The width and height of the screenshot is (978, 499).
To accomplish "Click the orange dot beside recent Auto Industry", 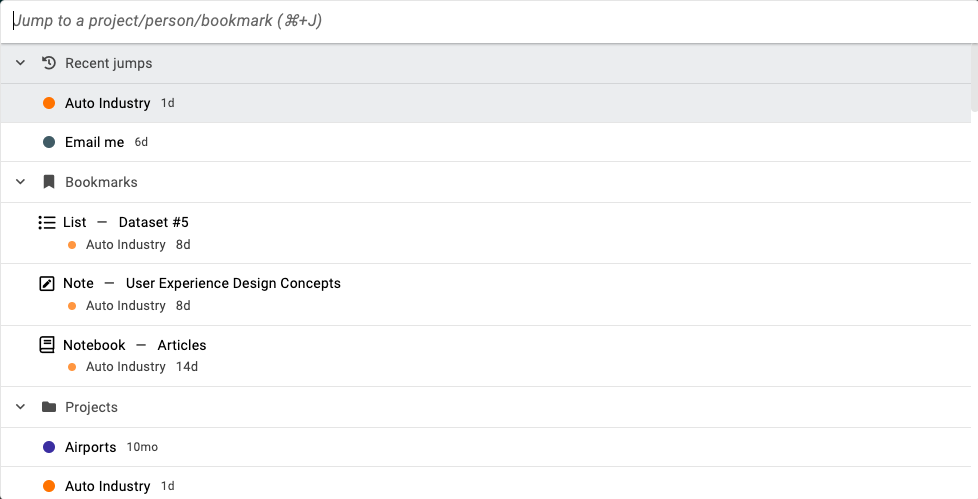I will 49,103.
